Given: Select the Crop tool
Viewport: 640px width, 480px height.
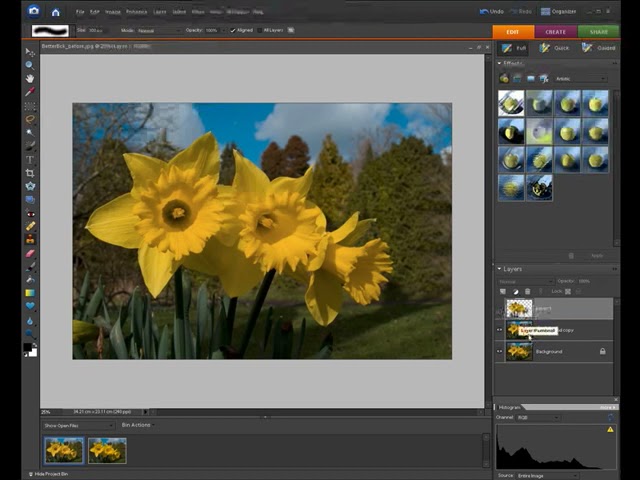Looking at the screenshot, I should [x=30, y=173].
